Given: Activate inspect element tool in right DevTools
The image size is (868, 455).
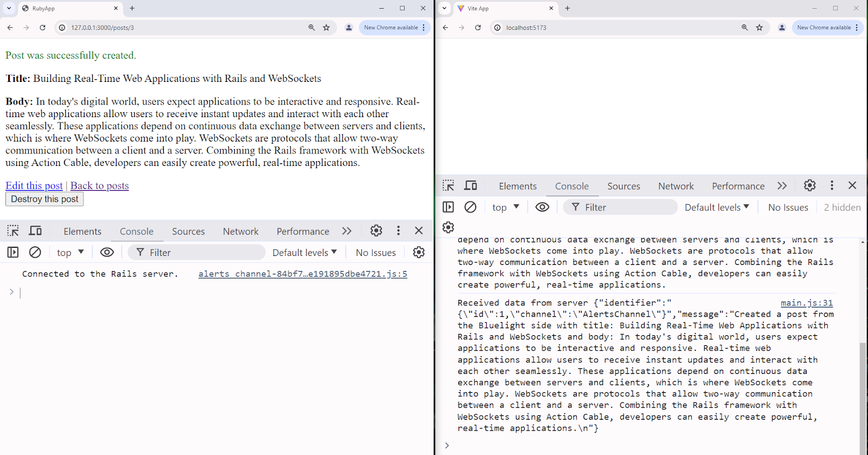Looking at the screenshot, I should 448,185.
